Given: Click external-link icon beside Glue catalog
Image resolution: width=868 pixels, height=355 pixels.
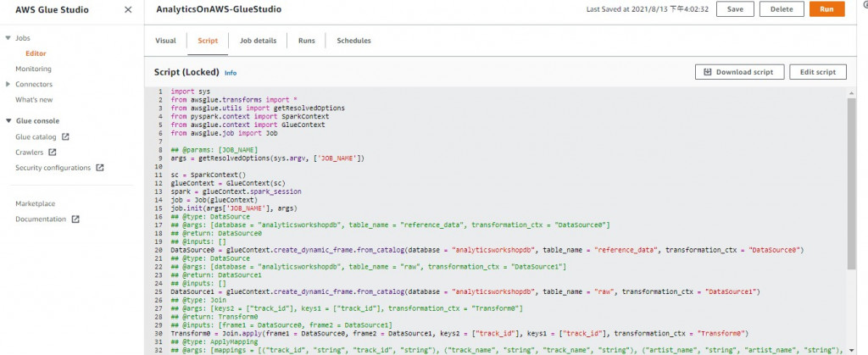Looking at the screenshot, I should click(65, 136).
